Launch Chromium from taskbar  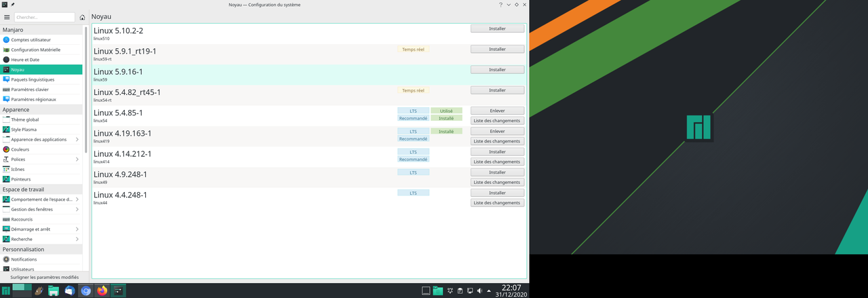85,291
